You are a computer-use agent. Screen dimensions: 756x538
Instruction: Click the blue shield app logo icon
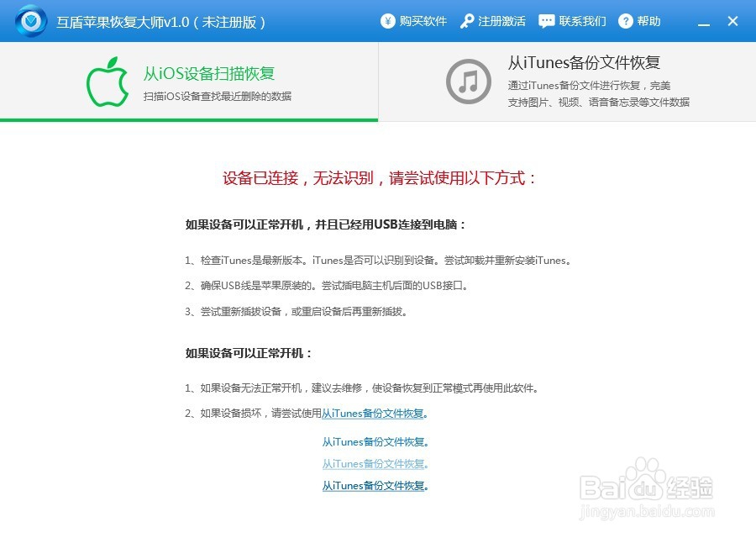[x=31, y=21]
